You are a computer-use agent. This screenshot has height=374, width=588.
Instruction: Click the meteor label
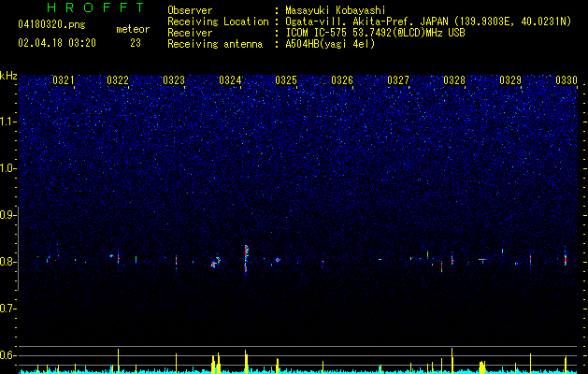133,29
